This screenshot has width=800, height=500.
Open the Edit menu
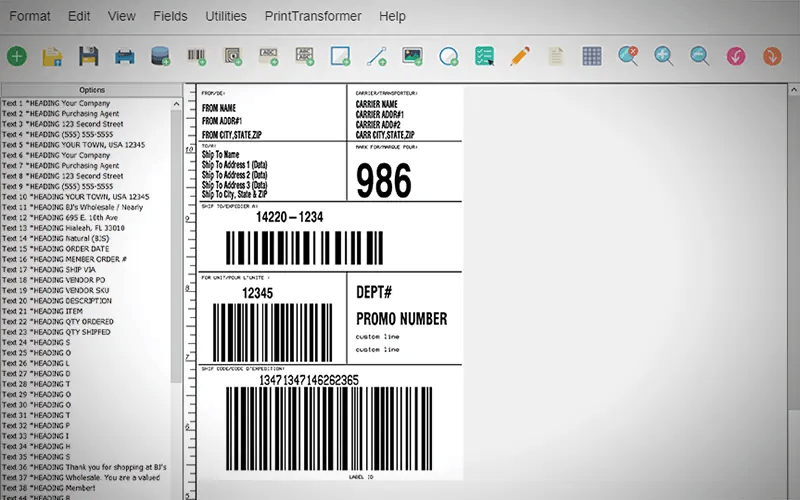[79, 16]
